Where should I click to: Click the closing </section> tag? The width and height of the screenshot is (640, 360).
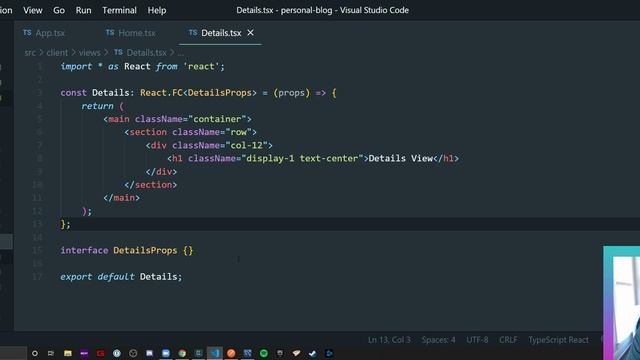(151, 185)
